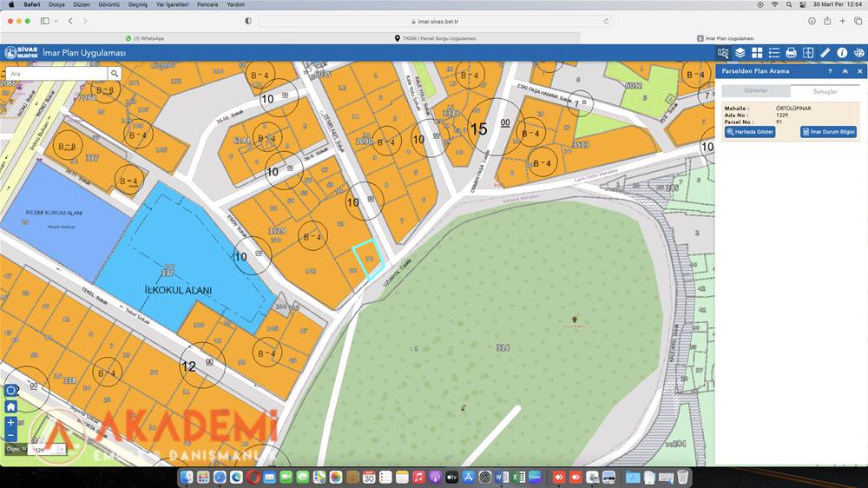
Task: Open the map scale dropdown
Action: click(x=61, y=451)
